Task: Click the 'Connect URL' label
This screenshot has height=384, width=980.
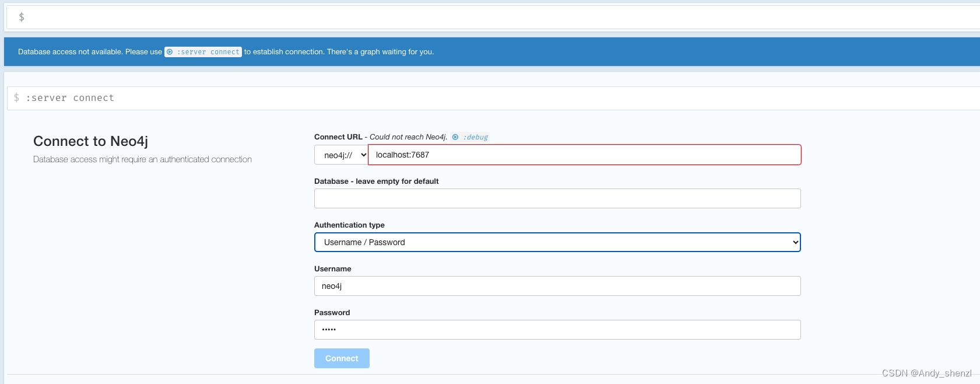Action: click(338, 137)
